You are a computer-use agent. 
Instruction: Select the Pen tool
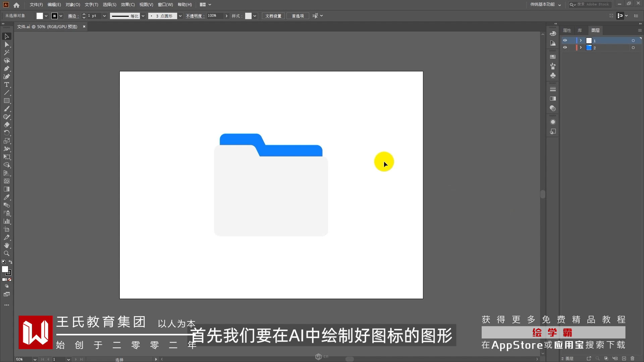point(6,69)
